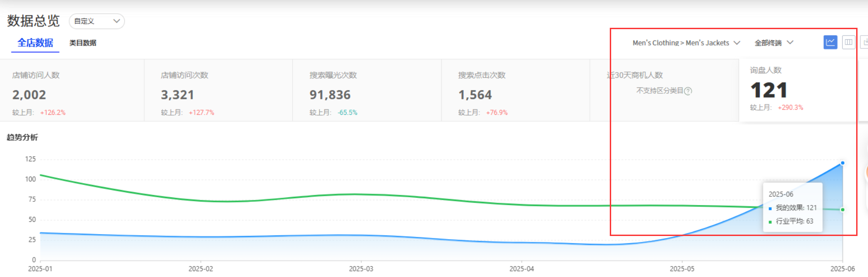Switch to 全店数据 tab
868x277 pixels.
click(x=35, y=43)
